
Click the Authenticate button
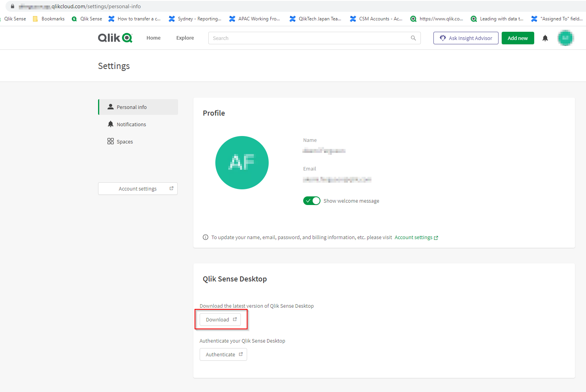(223, 354)
